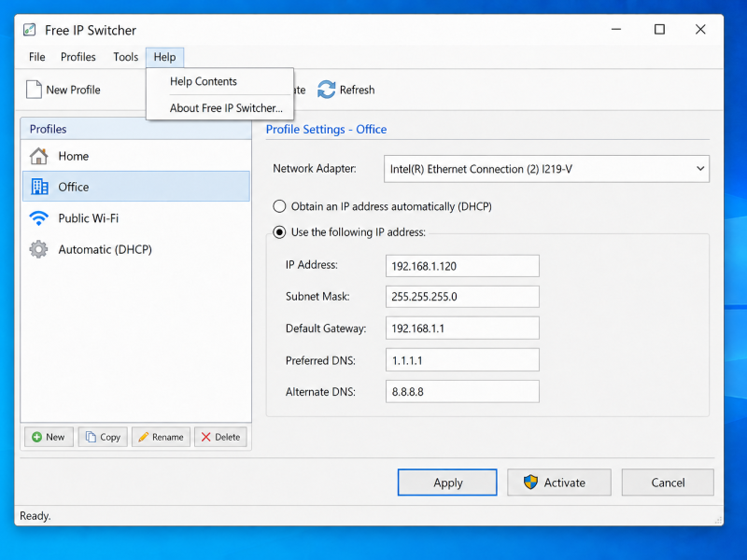Screen dimensions: 747x560
Task: Choose About Free IP Switcher...
Action: [x=220, y=108]
